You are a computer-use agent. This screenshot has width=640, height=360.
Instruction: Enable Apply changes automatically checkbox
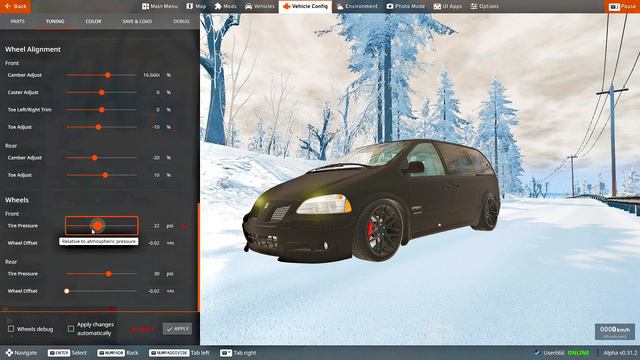71,329
